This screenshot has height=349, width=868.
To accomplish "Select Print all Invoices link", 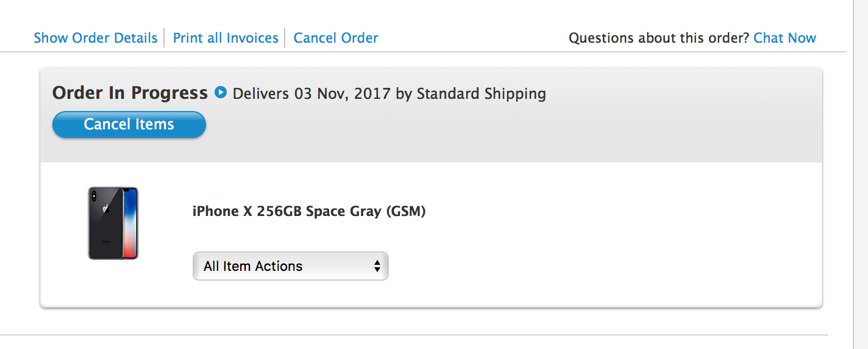I will (226, 38).
